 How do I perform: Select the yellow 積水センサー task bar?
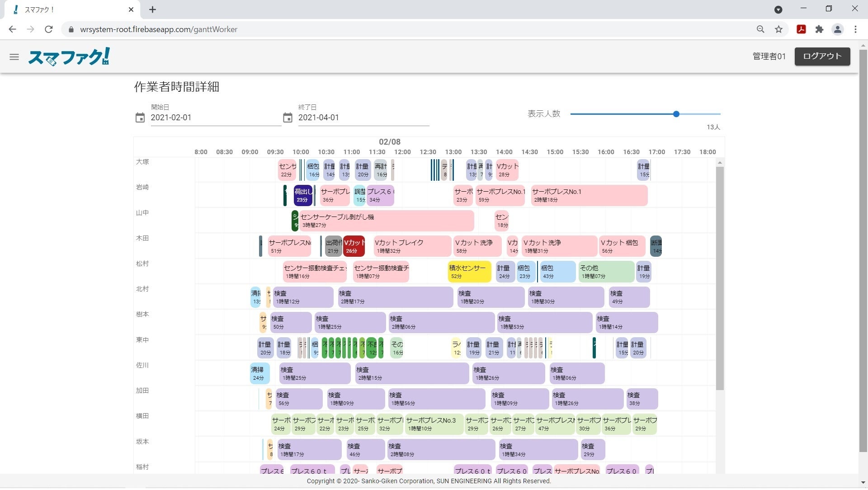pyautogui.click(x=469, y=272)
